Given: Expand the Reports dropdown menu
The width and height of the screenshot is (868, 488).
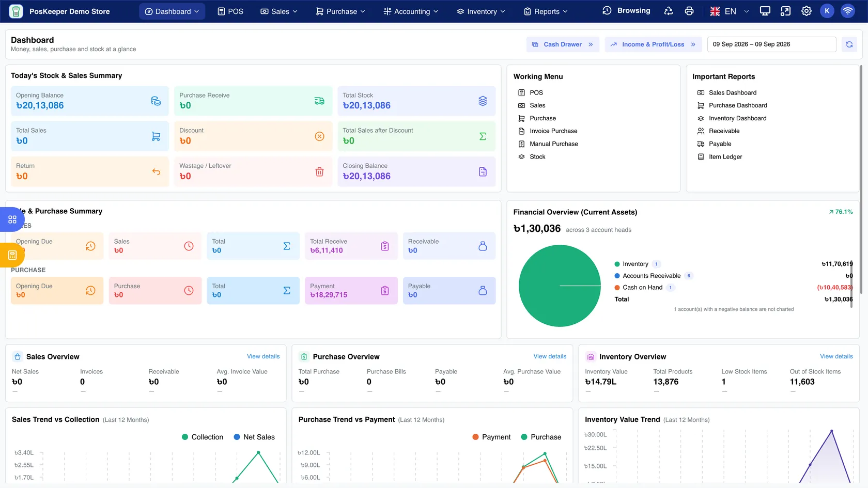Looking at the screenshot, I should click(x=546, y=11).
